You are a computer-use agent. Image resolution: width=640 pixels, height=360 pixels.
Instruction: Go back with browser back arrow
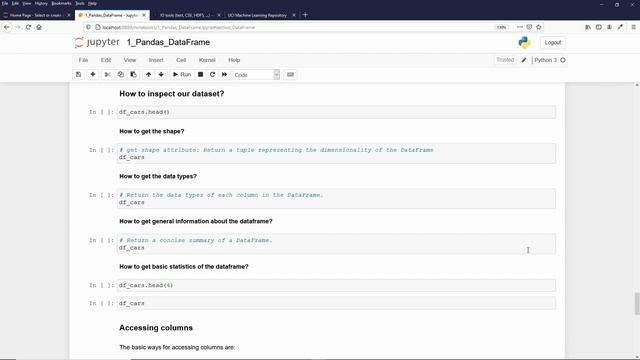tap(7, 27)
